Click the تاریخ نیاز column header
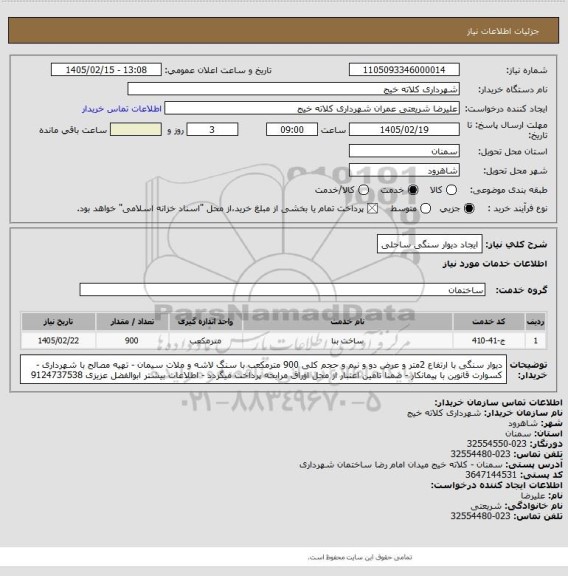The width and height of the screenshot is (568, 576). [58, 322]
